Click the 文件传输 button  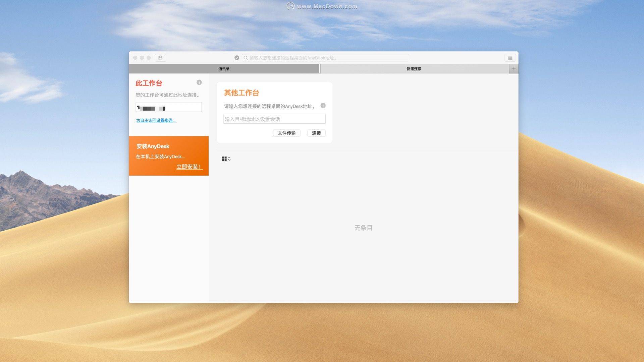[x=287, y=133]
